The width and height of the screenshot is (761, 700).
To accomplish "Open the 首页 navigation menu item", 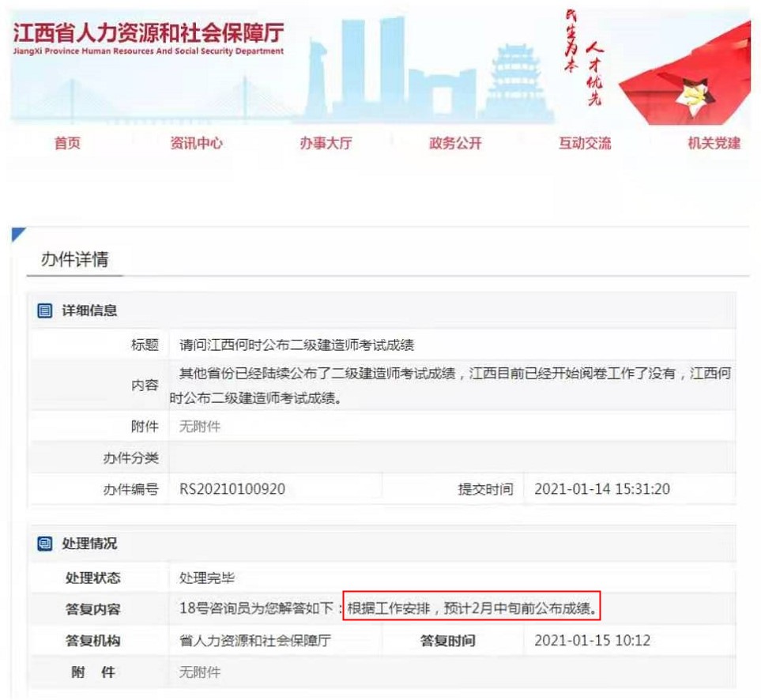I will coord(67,143).
